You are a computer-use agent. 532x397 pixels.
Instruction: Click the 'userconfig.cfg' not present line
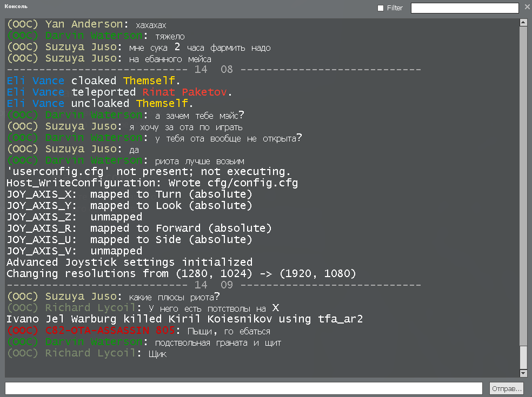point(149,172)
